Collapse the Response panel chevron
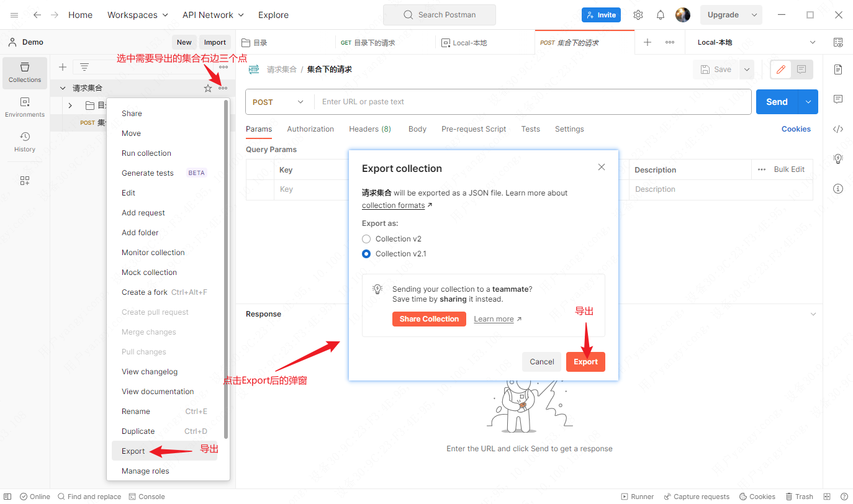 tap(813, 314)
